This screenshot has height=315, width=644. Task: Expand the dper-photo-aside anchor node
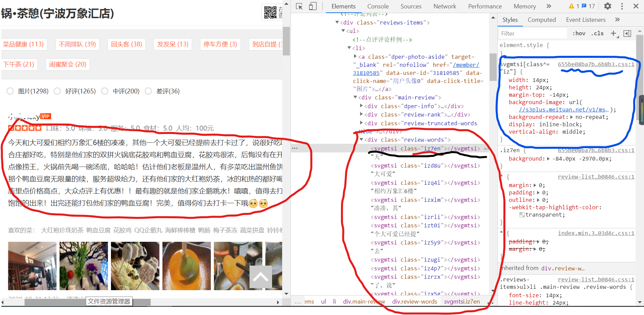click(355, 56)
